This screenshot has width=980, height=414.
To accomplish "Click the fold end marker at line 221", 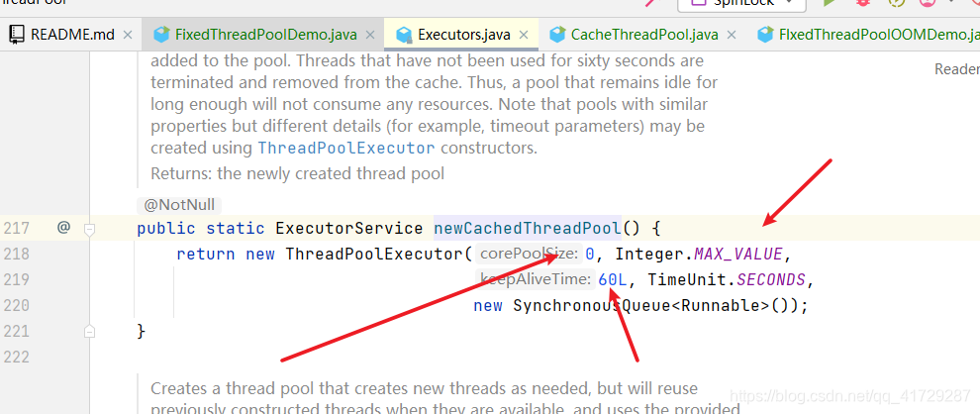I will (x=89, y=332).
